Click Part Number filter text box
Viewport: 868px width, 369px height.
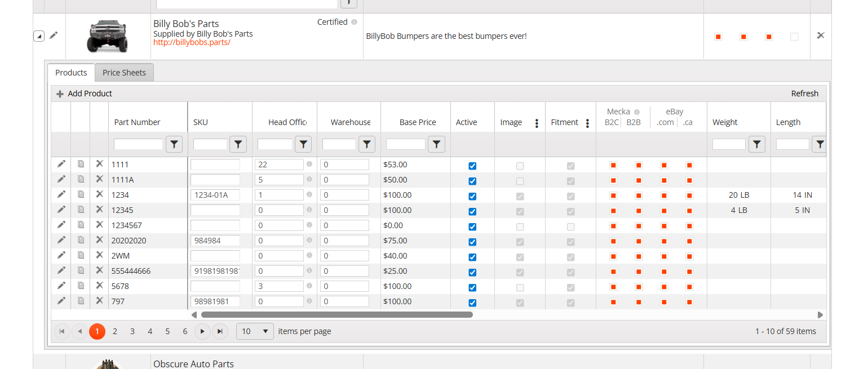coord(138,144)
